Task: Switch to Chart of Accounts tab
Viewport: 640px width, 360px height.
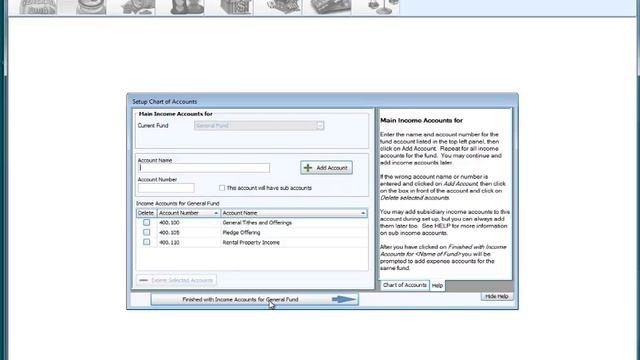Action: click(404, 285)
